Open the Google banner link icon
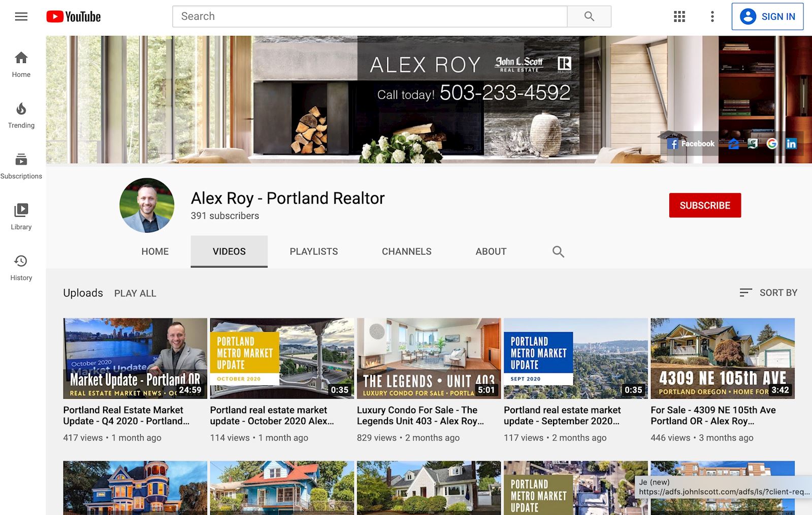The height and width of the screenshot is (515, 812). (772, 144)
